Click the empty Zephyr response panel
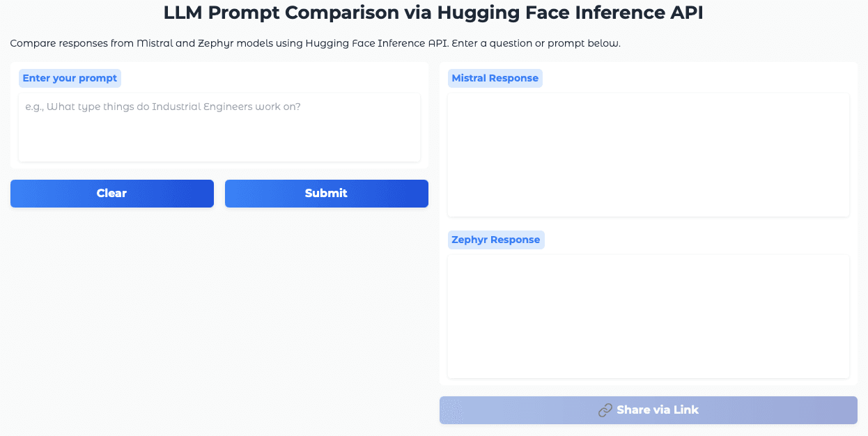Screen dimensions: 868x436 [x=648, y=316]
